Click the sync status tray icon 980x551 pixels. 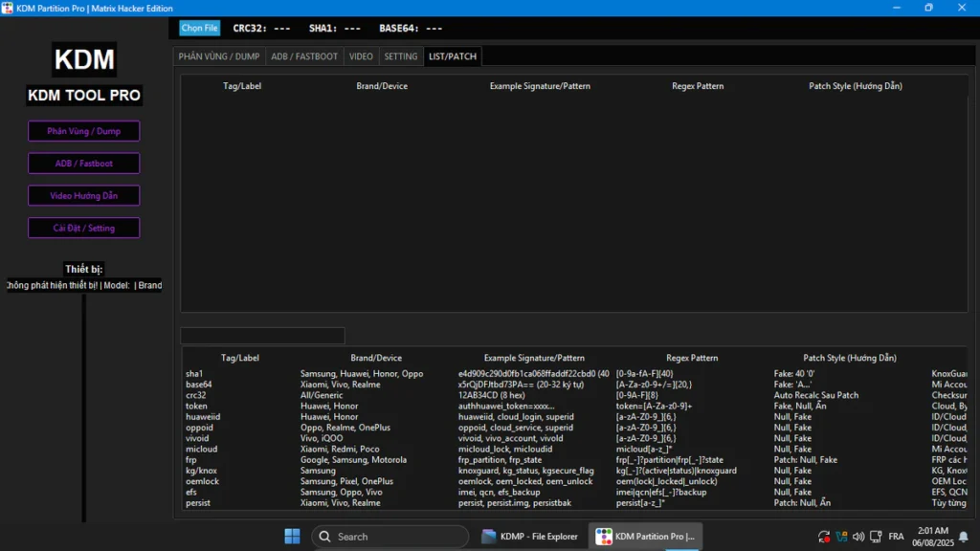coord(824,537)
